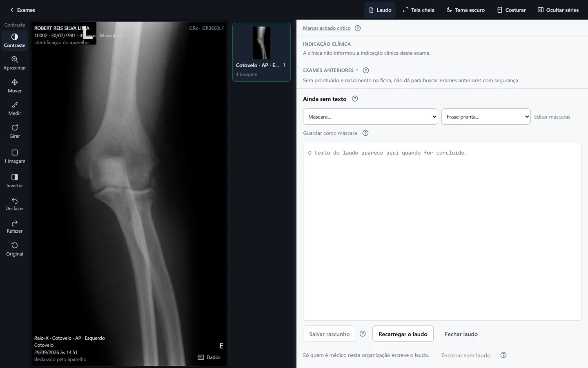Viewport: 588px width, 368px height.
Task: Click Refazer to redo
Action: 15,226
